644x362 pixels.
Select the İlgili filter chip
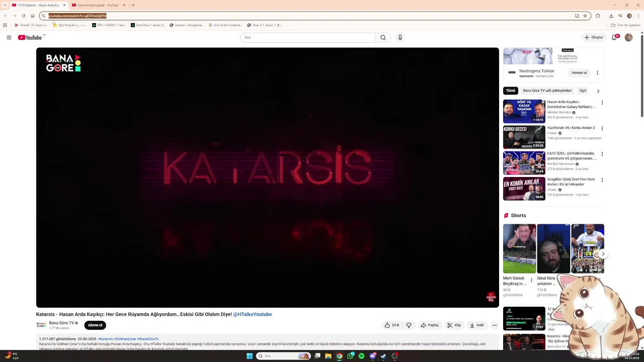point(583,90)
